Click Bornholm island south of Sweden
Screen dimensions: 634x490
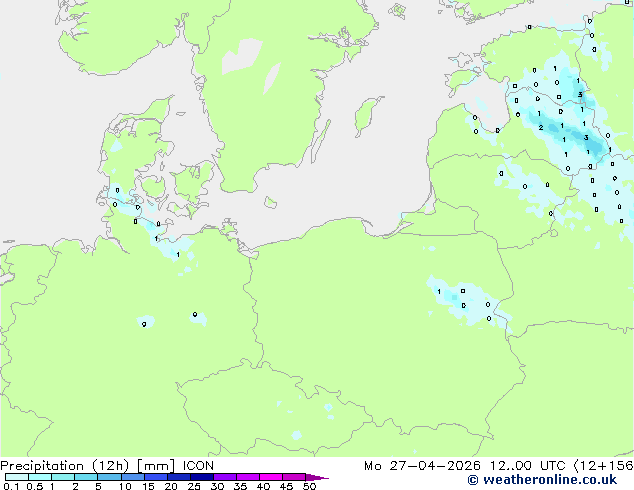(271, 202)
